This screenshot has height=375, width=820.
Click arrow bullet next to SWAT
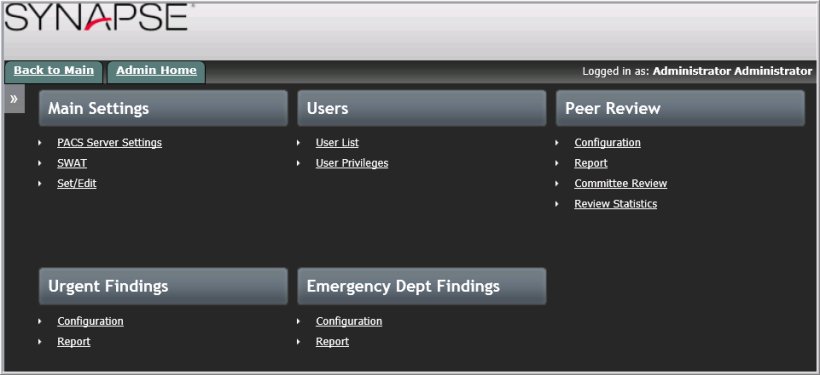[40, 163]
